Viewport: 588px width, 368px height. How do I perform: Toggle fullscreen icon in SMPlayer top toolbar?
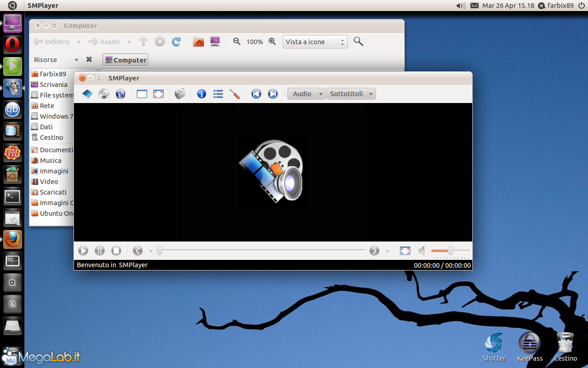158,94
